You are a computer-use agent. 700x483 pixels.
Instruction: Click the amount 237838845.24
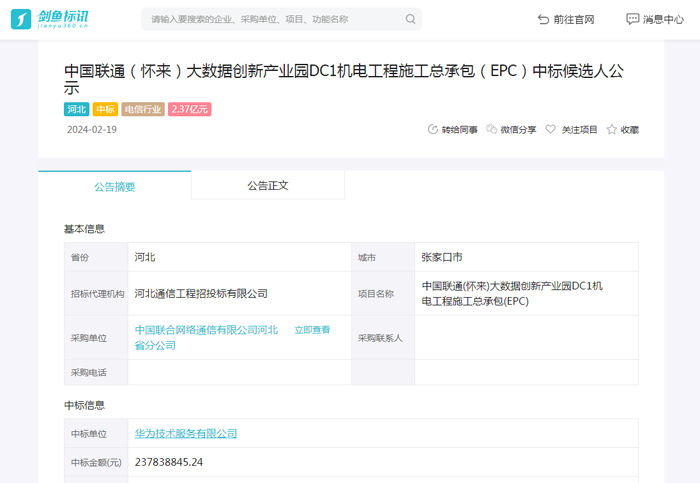click(169, 462)
